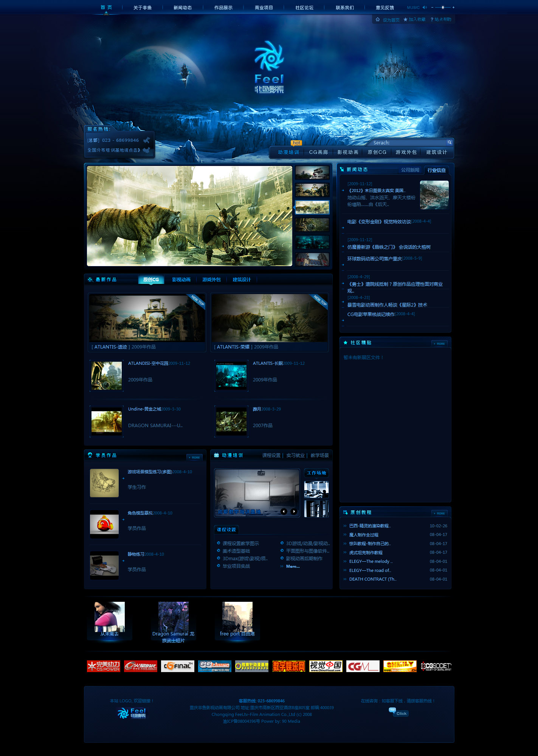Lower music volume with minus icon
538x756 pixels.
click(432, 8)
